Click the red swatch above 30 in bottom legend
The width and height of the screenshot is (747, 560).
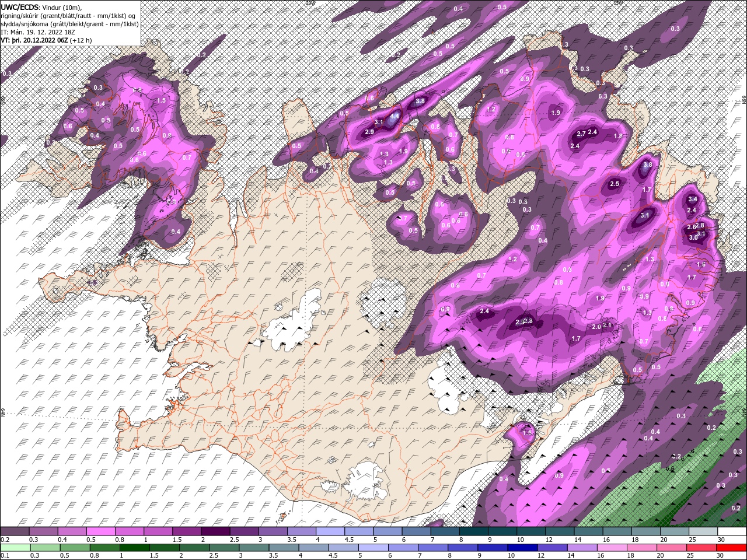coord(731,547)
